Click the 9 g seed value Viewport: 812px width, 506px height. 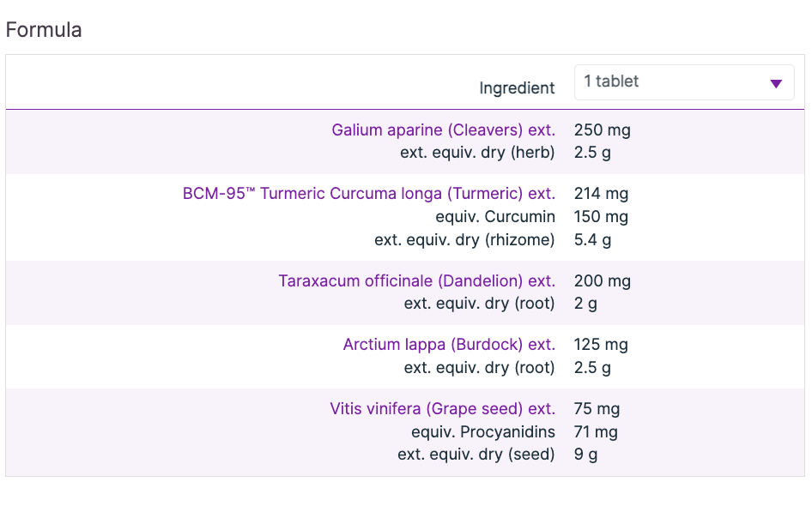[x=585, y=455]
